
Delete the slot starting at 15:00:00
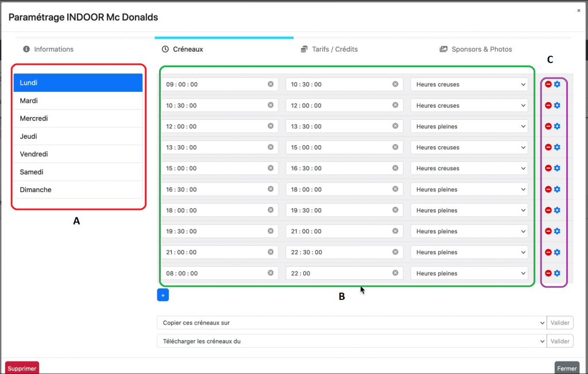pyautogui.click(x=548, y=168)
